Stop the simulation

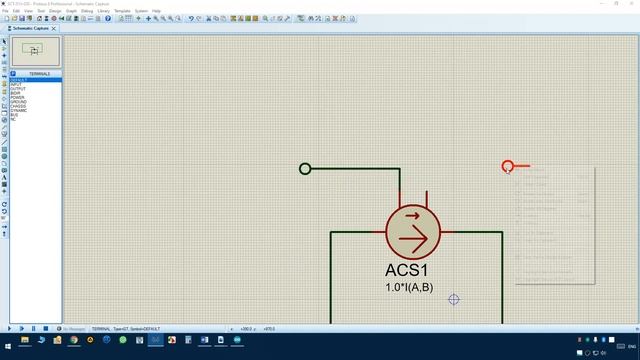pos(46,329)
